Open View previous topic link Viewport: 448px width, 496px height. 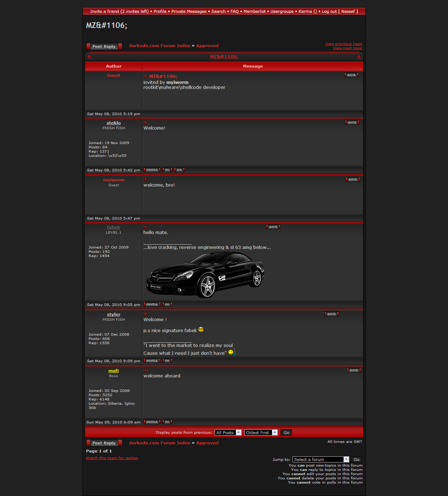pos(344,44)
